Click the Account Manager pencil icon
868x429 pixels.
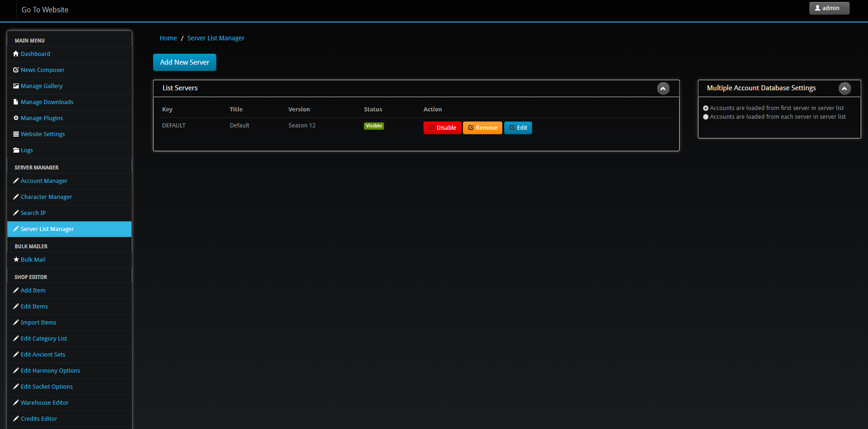[x=16, y=181]
